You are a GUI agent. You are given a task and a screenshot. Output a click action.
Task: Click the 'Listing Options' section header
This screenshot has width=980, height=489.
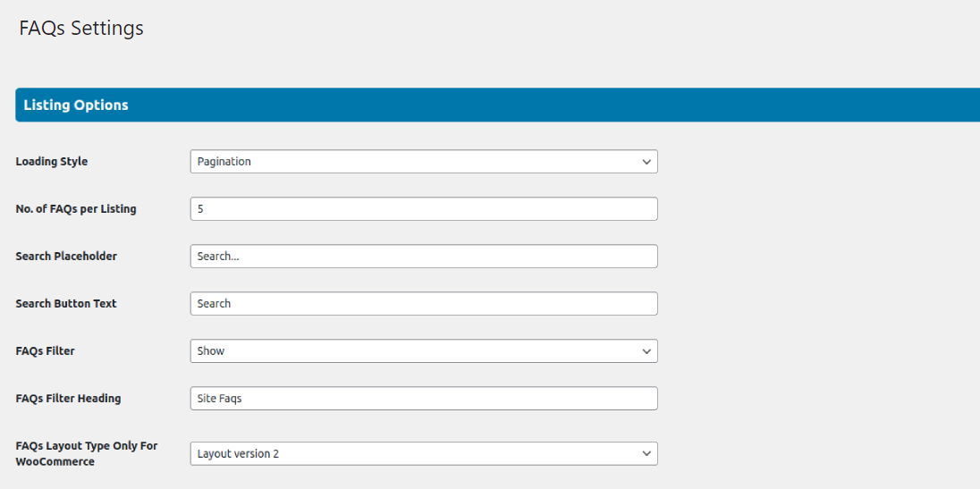[76, 105]
